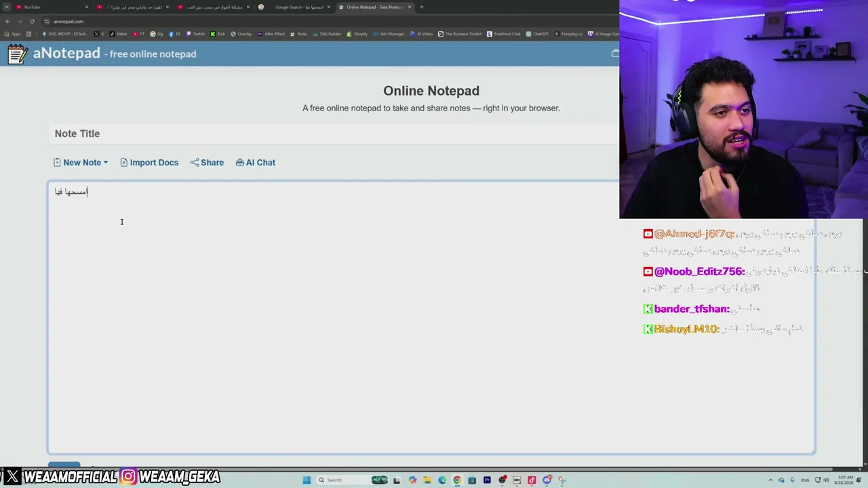This screenshot has height=488, width=868.
Task: Switch to the Google Search tab
Action: (x=295, y=7)
